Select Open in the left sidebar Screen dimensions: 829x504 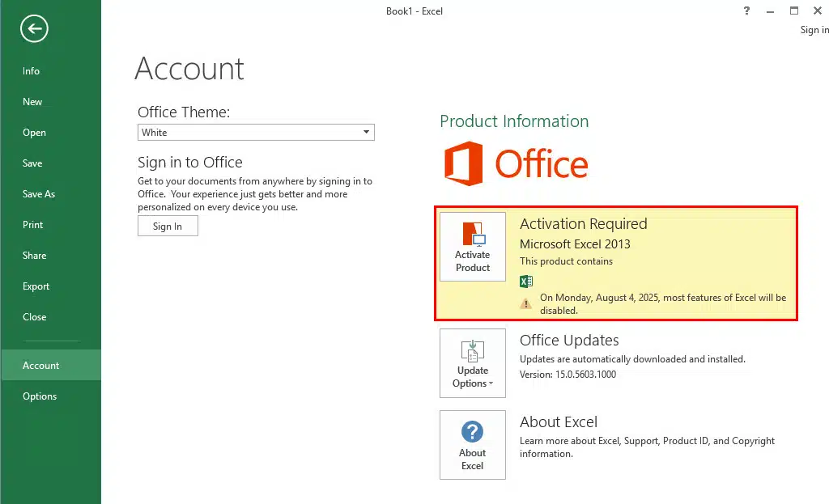point(34,133)
